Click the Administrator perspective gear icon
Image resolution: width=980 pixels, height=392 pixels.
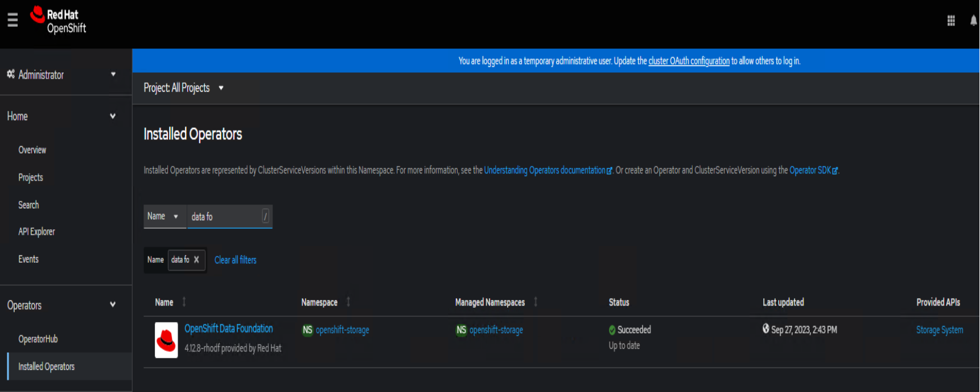(11, 74)
